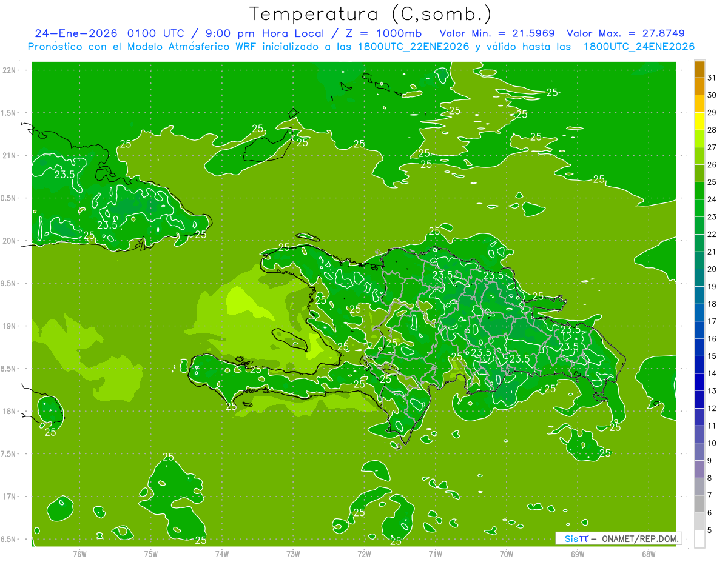Pick the green swatch between 23 and 24
This screenshot has width=728, height=562.
[699, 209]
